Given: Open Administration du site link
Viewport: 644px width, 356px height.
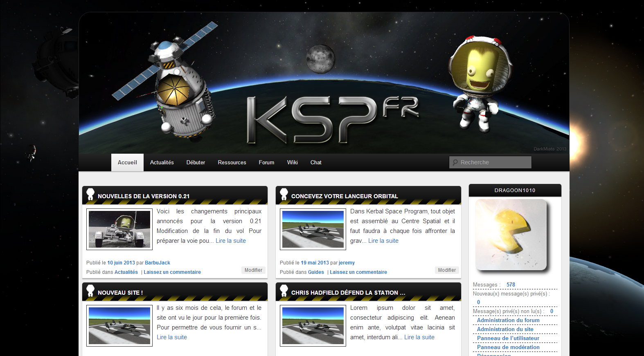Looking at the screenshot, I should click(505, 329).
